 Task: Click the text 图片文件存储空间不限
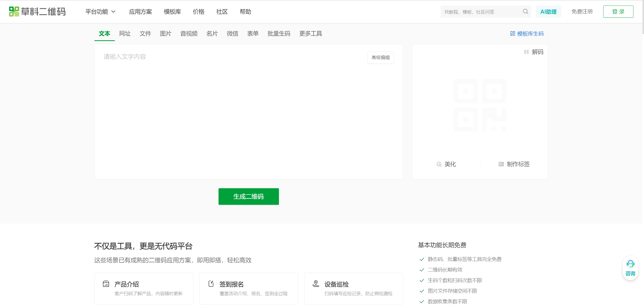[x=452, y=291]
